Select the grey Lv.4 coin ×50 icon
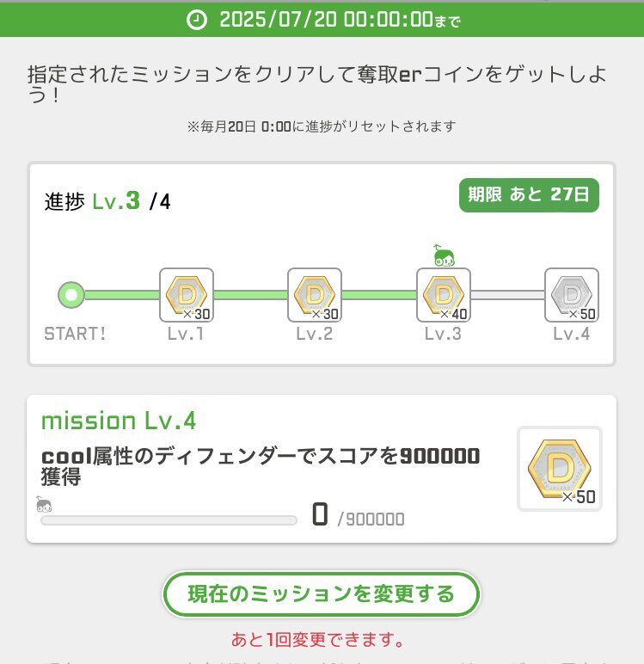Screen dimensions: 644x664 click(x=572, y=295)
